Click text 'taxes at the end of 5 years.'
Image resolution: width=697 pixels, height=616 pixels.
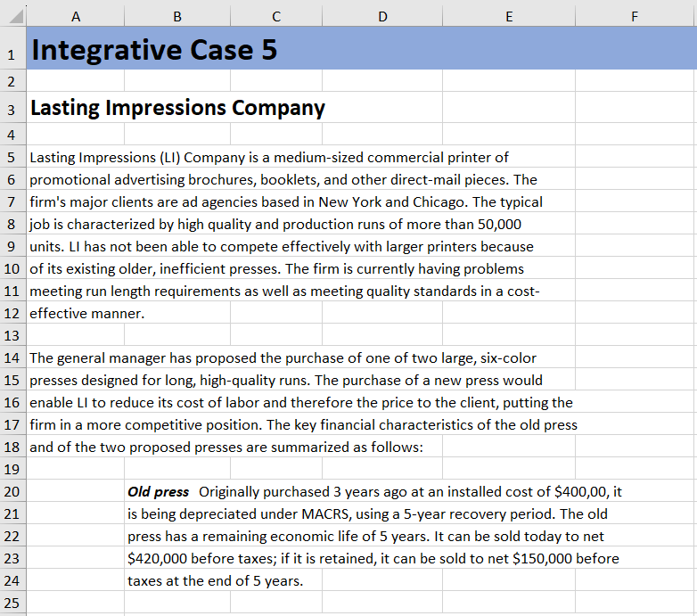click(215, 580)
